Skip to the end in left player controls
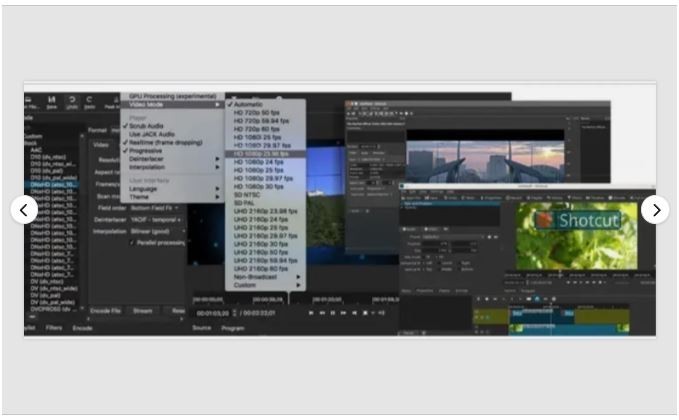The width and height of the screenshot is (679, 420). (x=355, y=313)
